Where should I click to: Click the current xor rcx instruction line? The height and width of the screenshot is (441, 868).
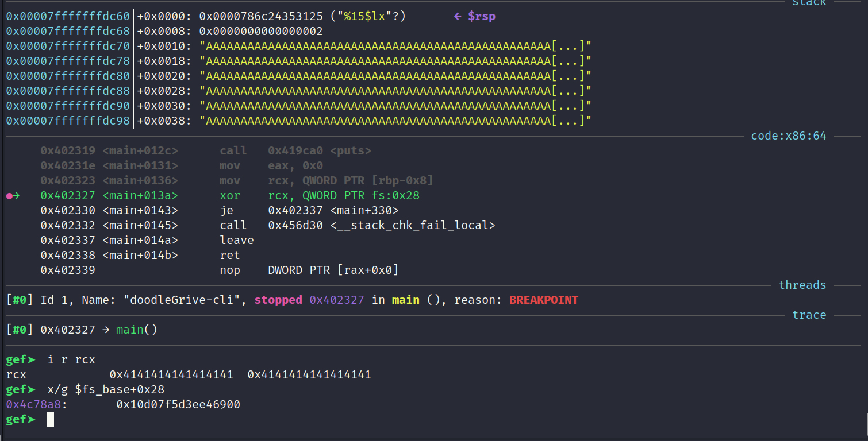coord(230,196)
